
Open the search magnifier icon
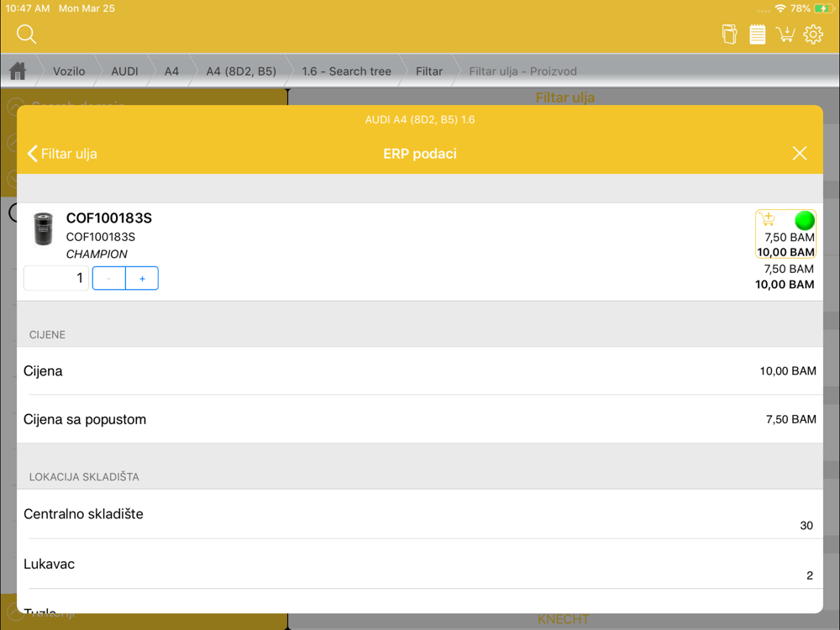[x=26, y=34]
